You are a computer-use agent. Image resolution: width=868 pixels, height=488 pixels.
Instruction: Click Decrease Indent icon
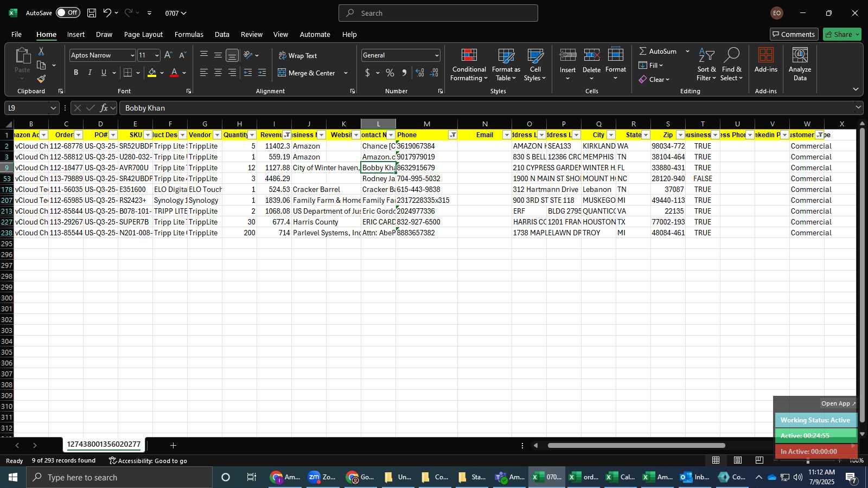pyautogui.click(x=248, y=73)
